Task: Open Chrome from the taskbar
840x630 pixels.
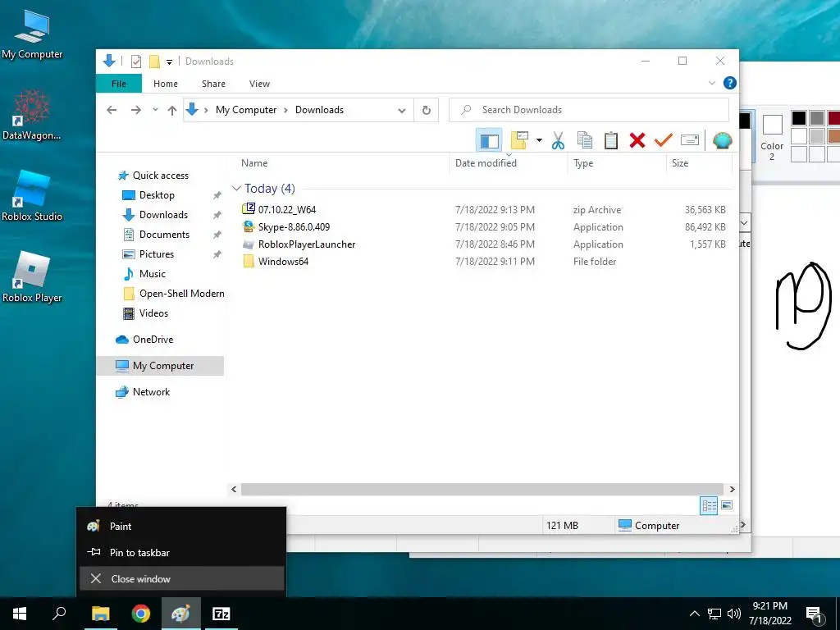Action: click(141, 614)
